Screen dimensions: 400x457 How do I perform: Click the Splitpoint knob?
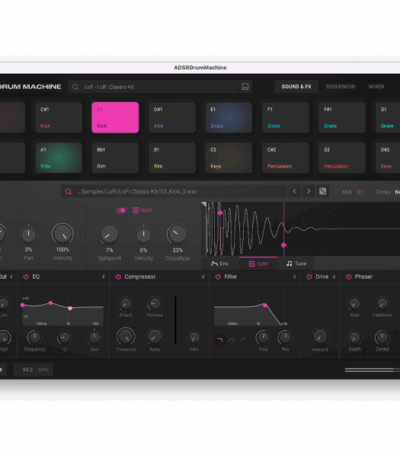click(x=109, y=235)
